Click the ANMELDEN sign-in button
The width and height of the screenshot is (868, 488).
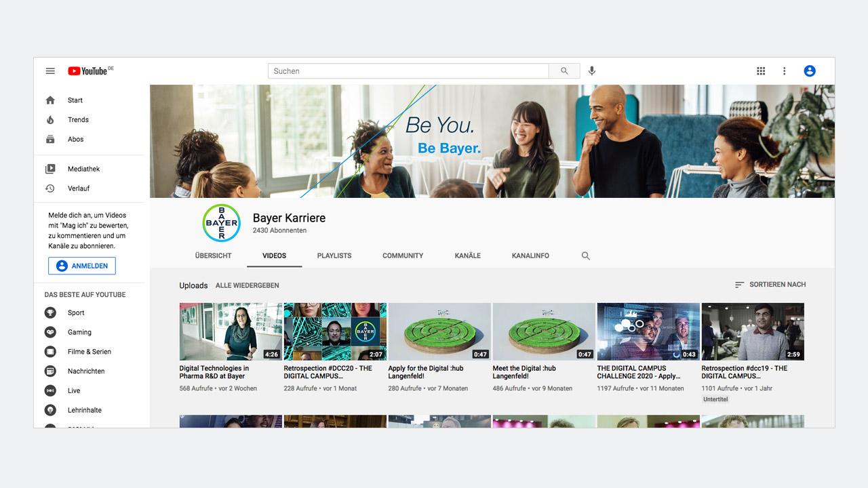(x=82, y=266)
